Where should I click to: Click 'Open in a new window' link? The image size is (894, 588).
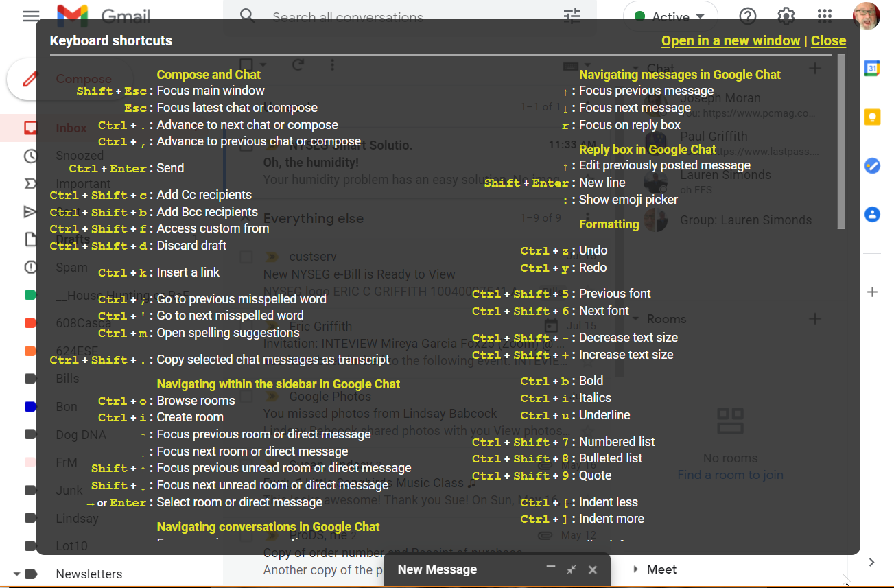(731, 40)
